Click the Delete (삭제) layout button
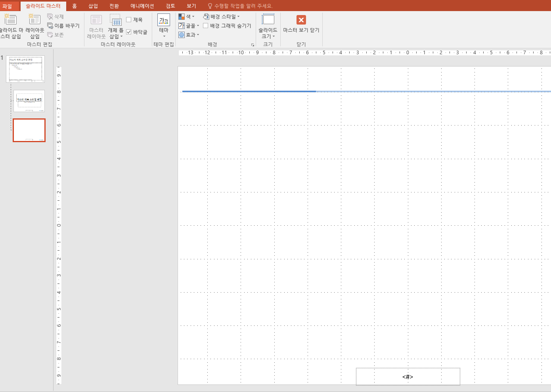The height and width of the screenshot is (392, 551). pyautogui.click(x=55, y=17)
